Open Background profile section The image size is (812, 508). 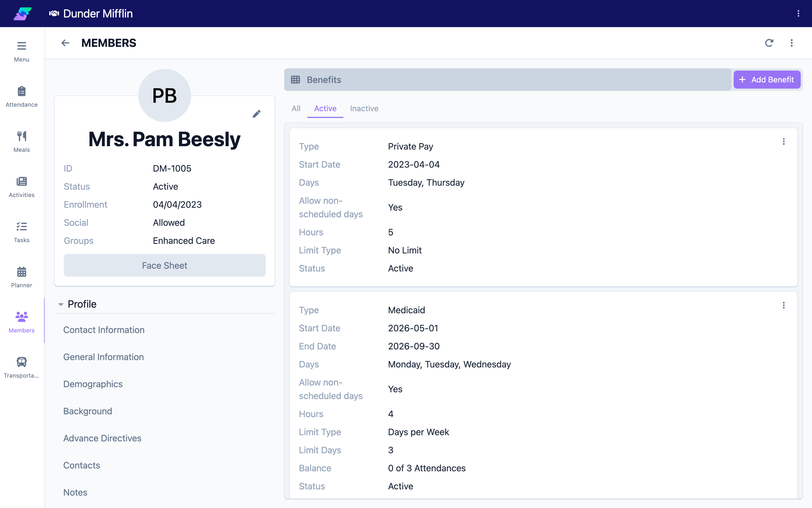click(88, 411)
